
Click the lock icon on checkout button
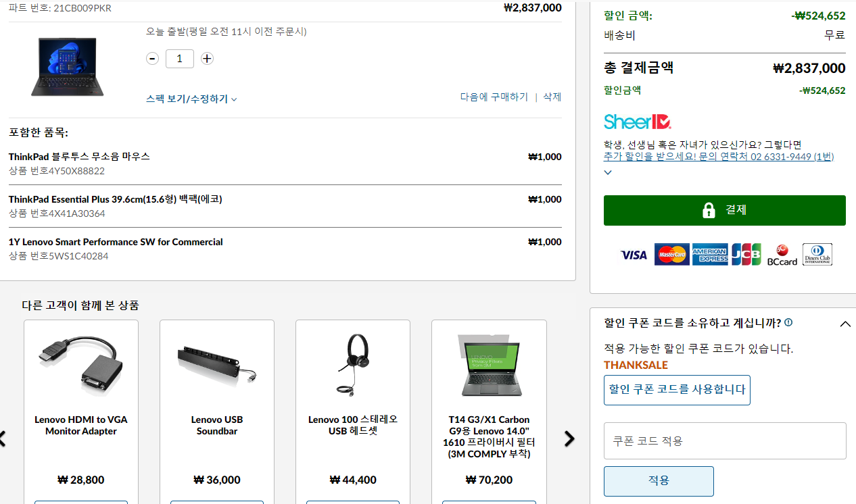click(x=709, y=210)
